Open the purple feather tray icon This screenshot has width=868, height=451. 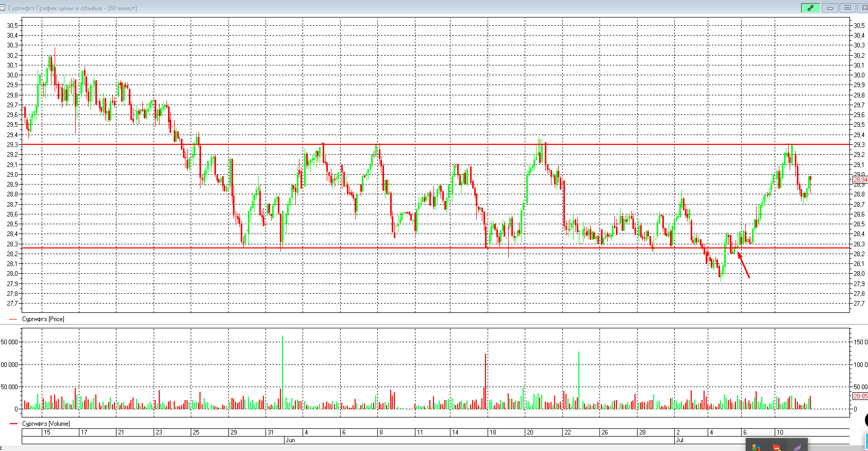pos(797,447)
